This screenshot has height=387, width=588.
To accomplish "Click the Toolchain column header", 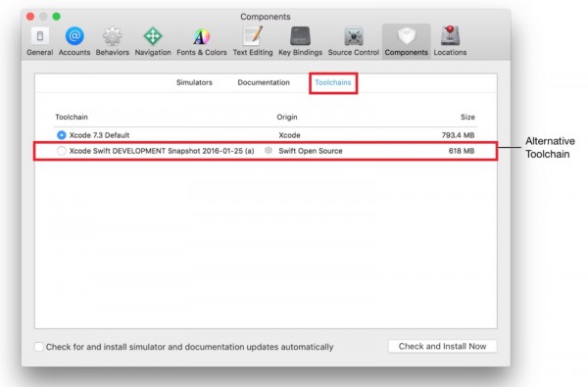I will tap(72, 117).
